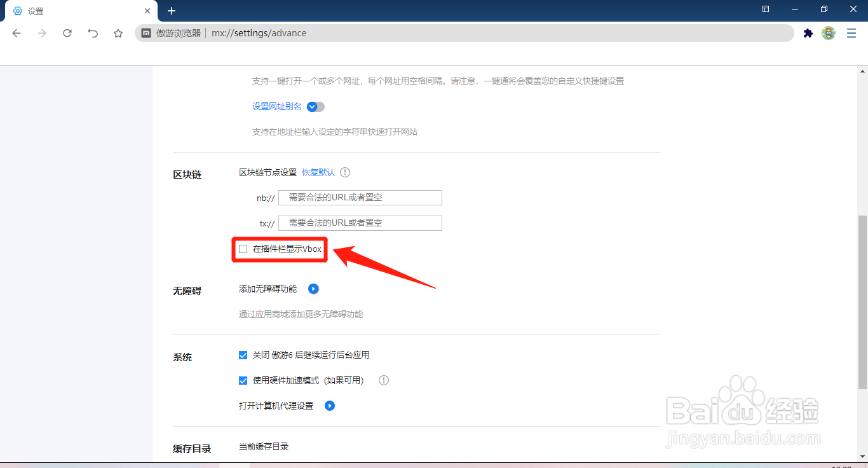The height and width of the screenshot is (468, 868).
Task: Bookmark the page with the star icon
Action: (x=118, y=33)
